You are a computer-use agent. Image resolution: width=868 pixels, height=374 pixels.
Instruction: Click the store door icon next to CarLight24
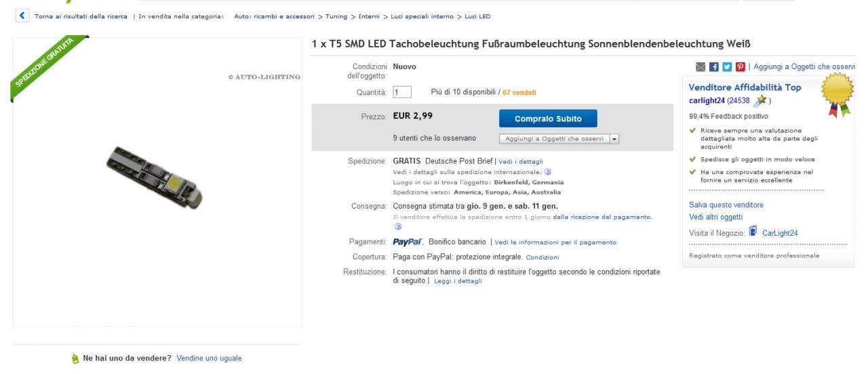pyautogui.click(x=753, y=232)
